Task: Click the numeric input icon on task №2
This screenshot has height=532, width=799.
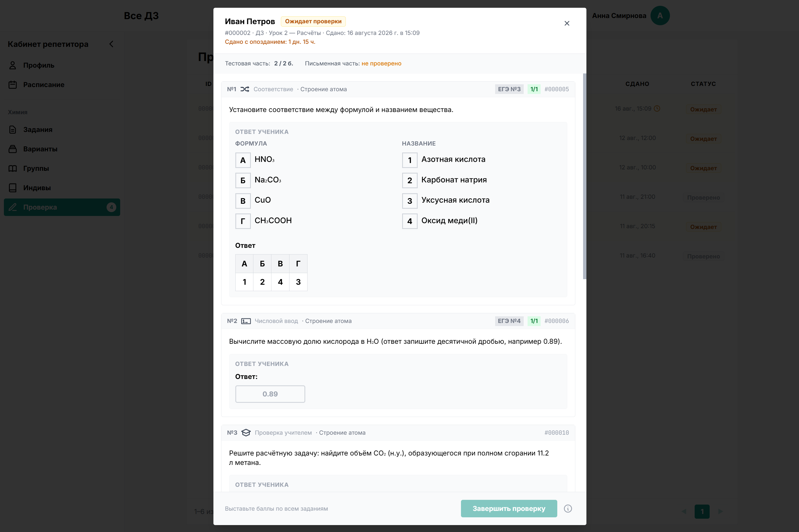Action: [246, 321]
